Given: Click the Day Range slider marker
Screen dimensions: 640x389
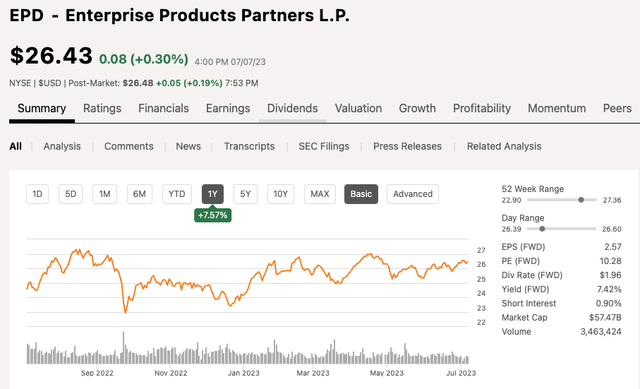Looking at the screenshot, I should [x=542, y=229].
